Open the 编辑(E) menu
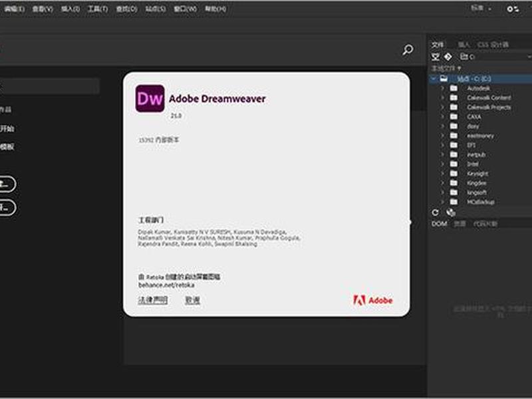Screen dimensions: 532x399 click(x=14, y=9)
